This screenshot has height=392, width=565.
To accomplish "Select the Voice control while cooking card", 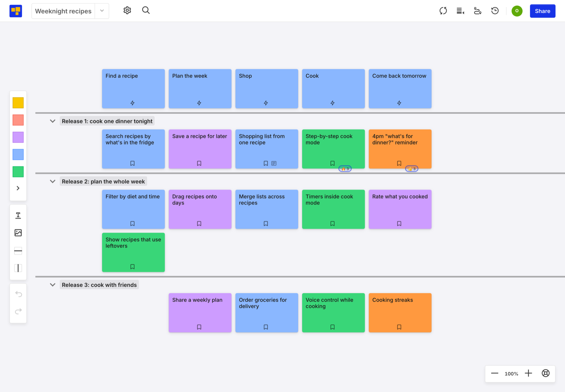I will click(333, 313).
